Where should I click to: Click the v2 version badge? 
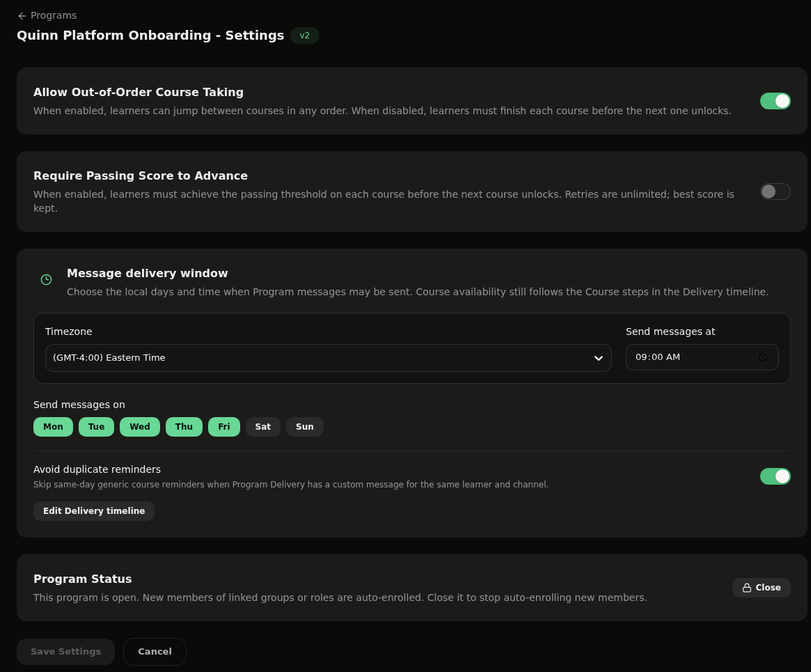tap(305, 36)
